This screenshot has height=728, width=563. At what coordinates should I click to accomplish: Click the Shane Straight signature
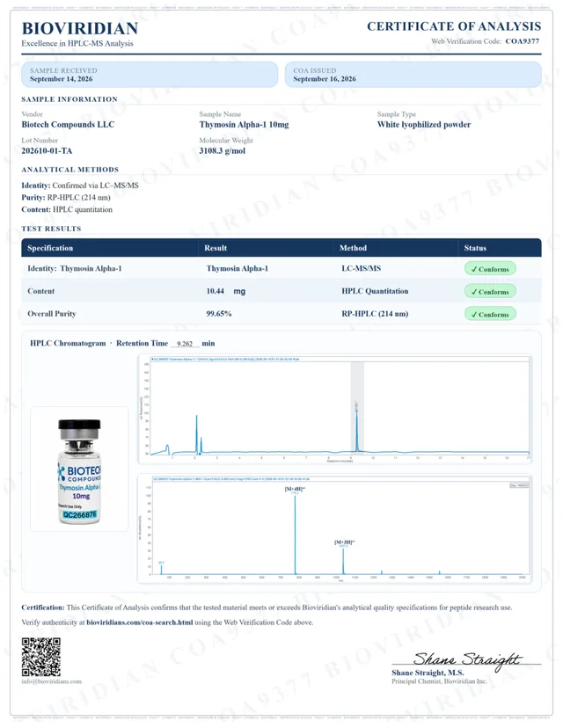(467, 659)
